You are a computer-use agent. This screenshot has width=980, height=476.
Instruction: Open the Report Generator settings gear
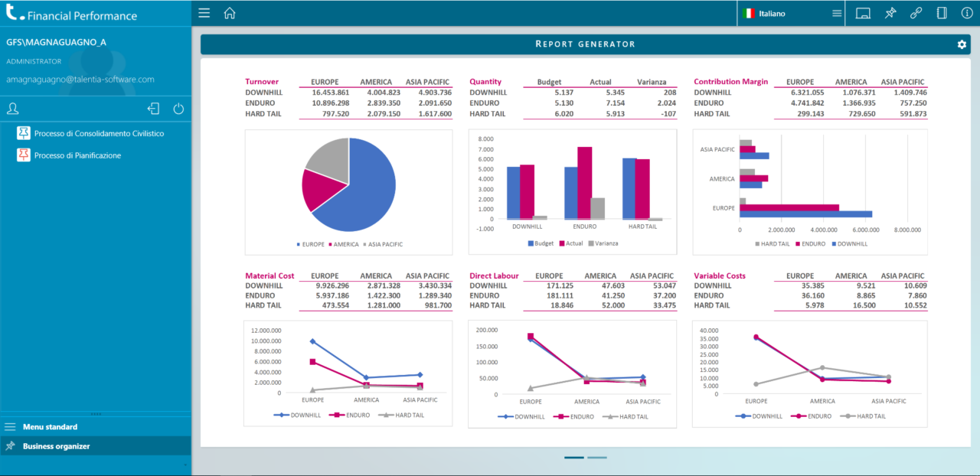coord(962,44)
